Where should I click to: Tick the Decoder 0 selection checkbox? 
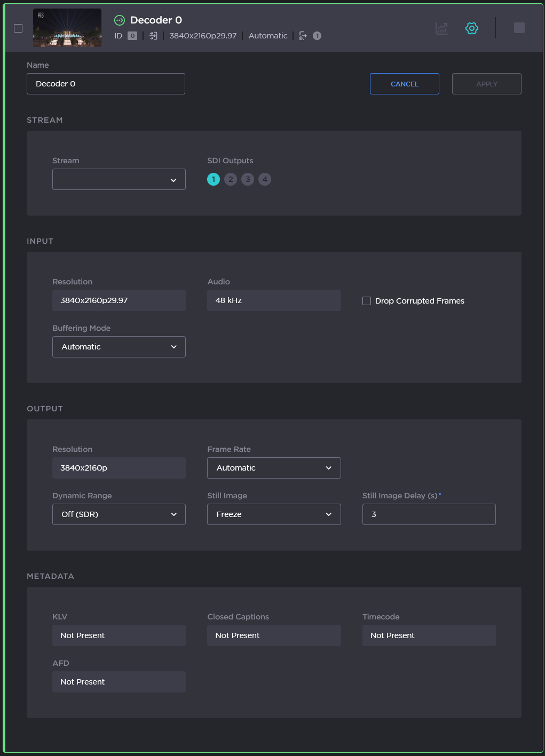click(x=18, y=28)
